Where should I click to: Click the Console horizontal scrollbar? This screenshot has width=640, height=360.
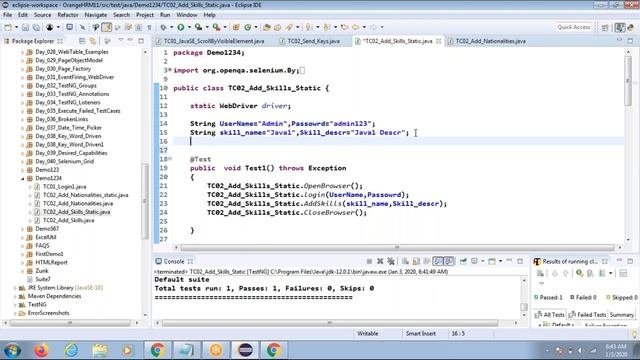[x=330, y=323]
